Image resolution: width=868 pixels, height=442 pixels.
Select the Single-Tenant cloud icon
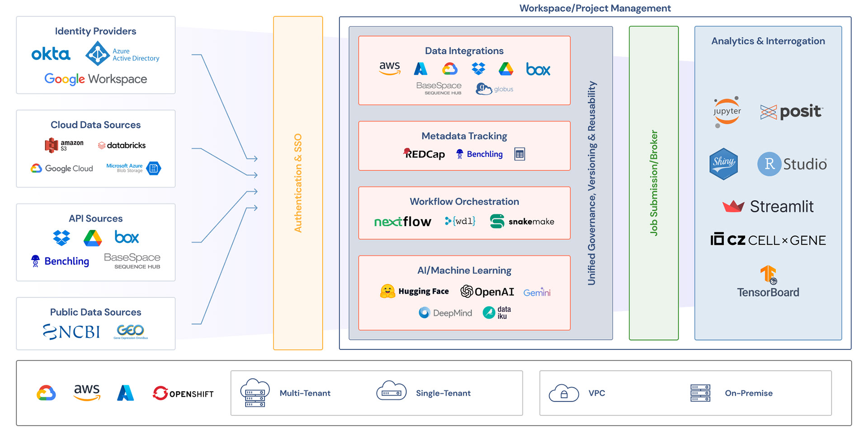pos(392,391)
